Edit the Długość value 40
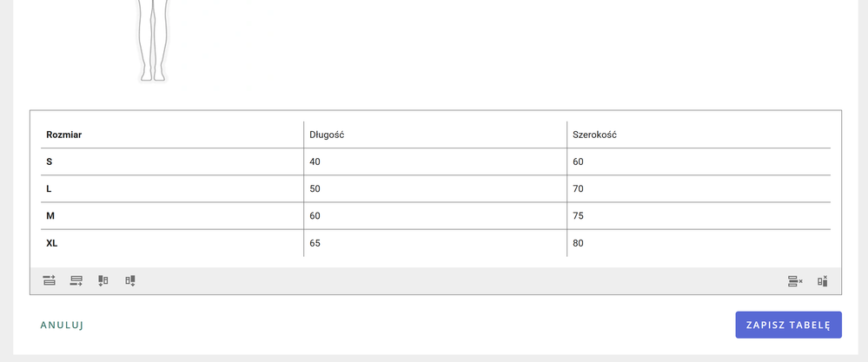 434,162
